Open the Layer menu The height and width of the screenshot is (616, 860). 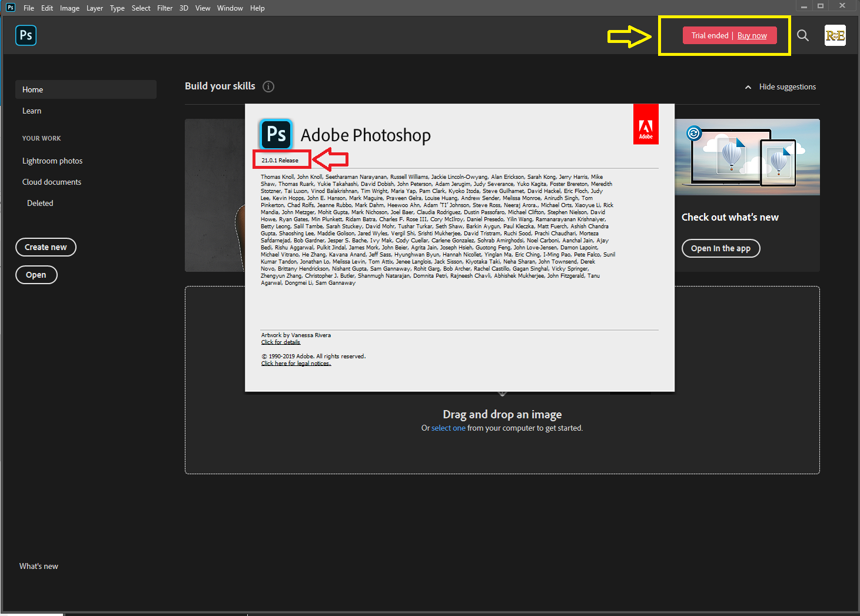coord(95,8)
